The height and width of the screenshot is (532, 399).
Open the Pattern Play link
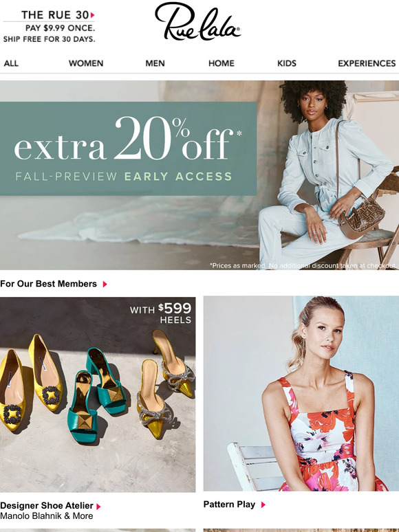[229, 505]
